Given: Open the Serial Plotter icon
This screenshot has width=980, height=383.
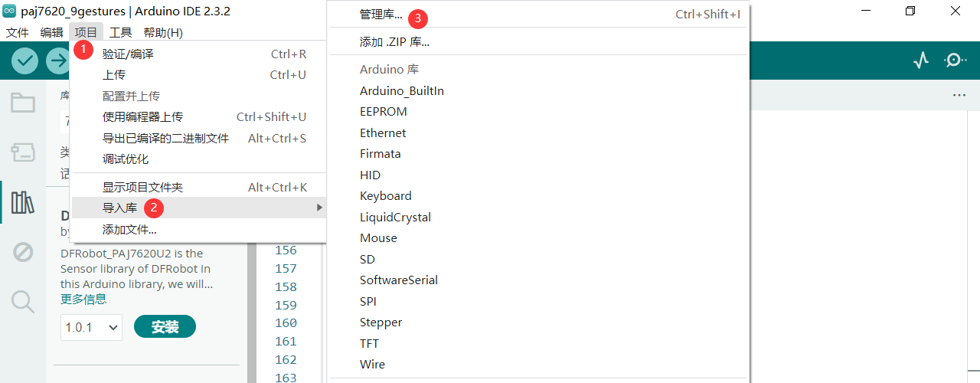Looking at the screenshot, I should coord(921,60).
